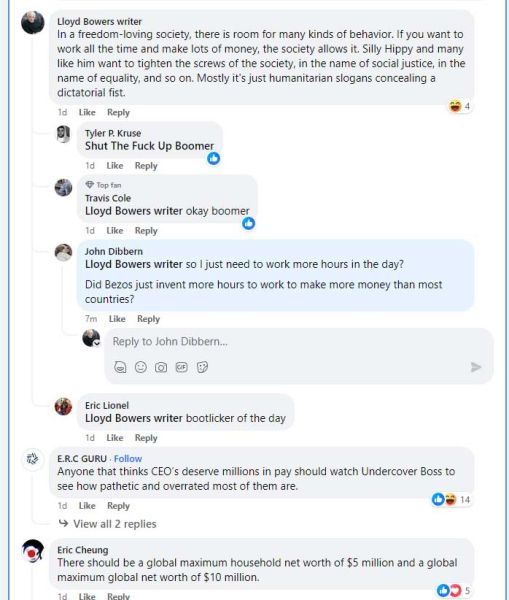Click the avatar sticker icon in reply box

(x=120, y=367)
